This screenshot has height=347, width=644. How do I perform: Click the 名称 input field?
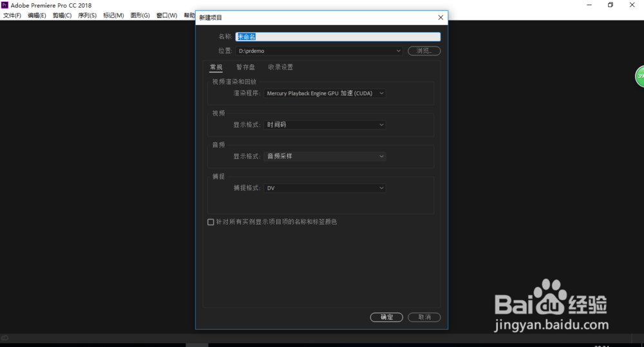coord(338,37)
